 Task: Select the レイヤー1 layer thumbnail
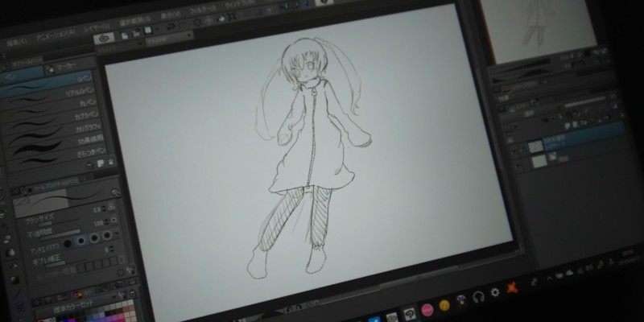535,147
